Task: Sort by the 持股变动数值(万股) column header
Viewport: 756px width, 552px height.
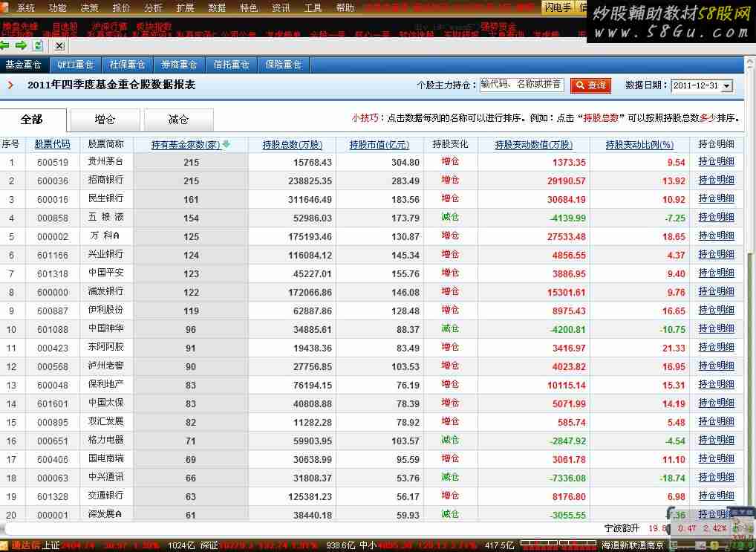Action: click(534, 144)
